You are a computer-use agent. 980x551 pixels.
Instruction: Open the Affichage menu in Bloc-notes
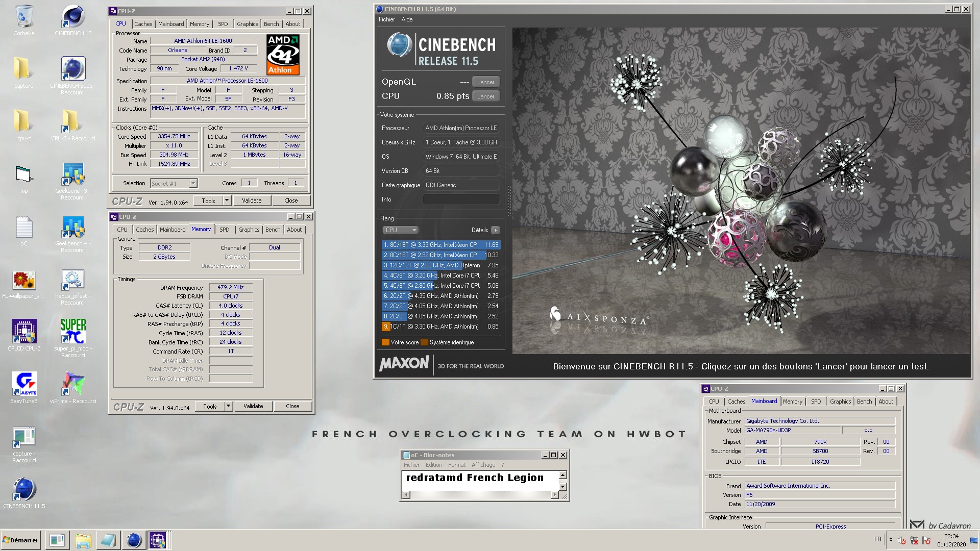click(x=483, y=465)
